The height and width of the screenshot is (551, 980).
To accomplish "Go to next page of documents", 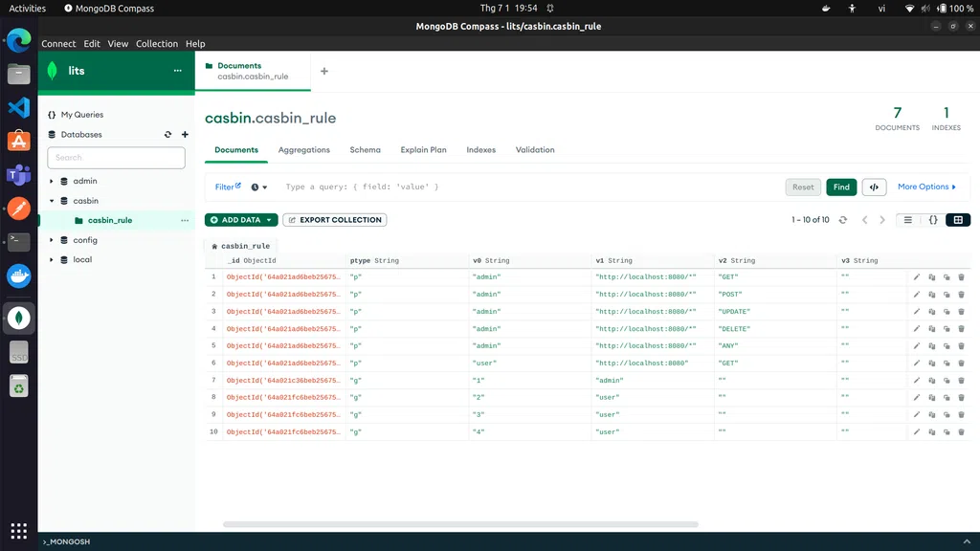I will pyautogui.click(x=882, y=220).
